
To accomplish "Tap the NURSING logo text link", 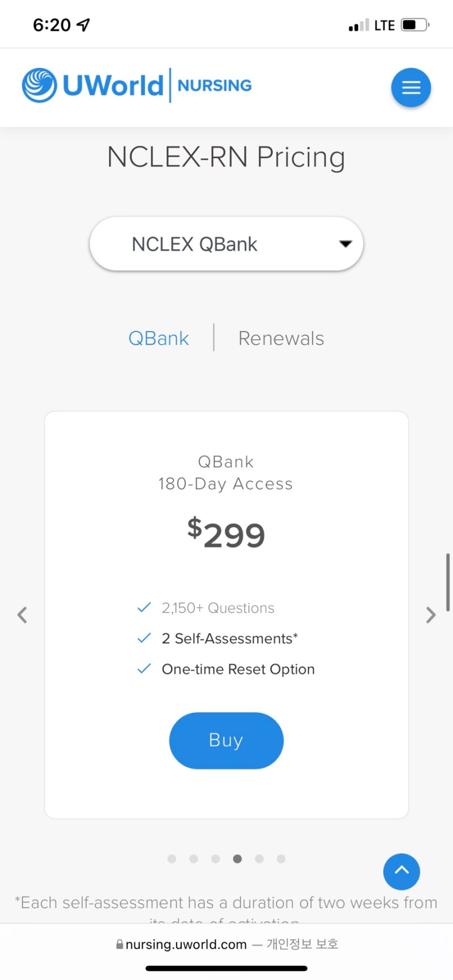I will coord(215,85).
